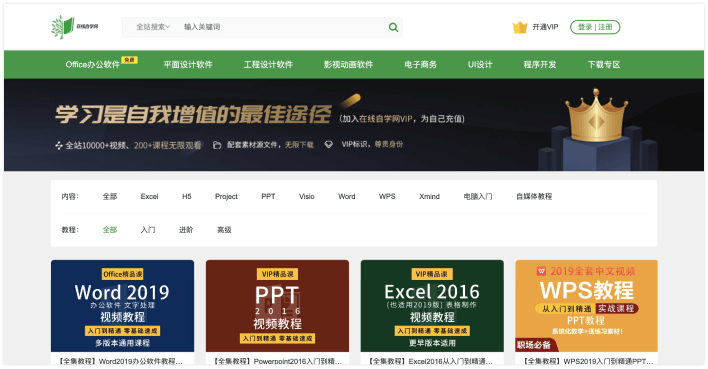Click the 【全集教程】Powerpoint2016入门到精 title
The width and height of the screenshot is (708, 369).
click(277, 361)
